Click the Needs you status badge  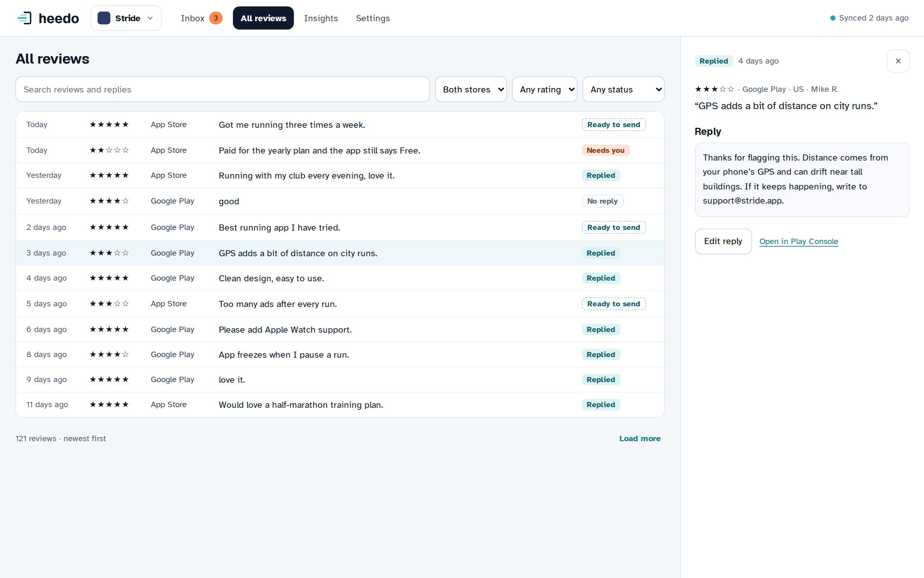pyautogui.click(x=605, y=150)
